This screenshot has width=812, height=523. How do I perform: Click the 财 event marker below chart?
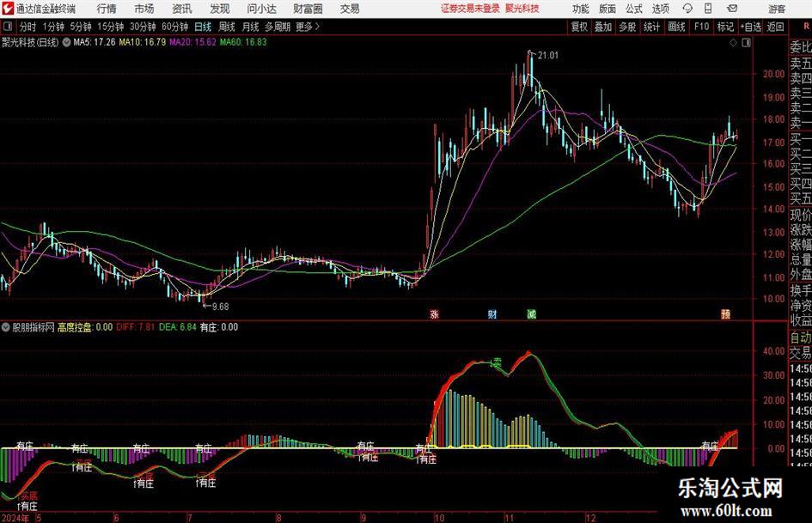492,313
